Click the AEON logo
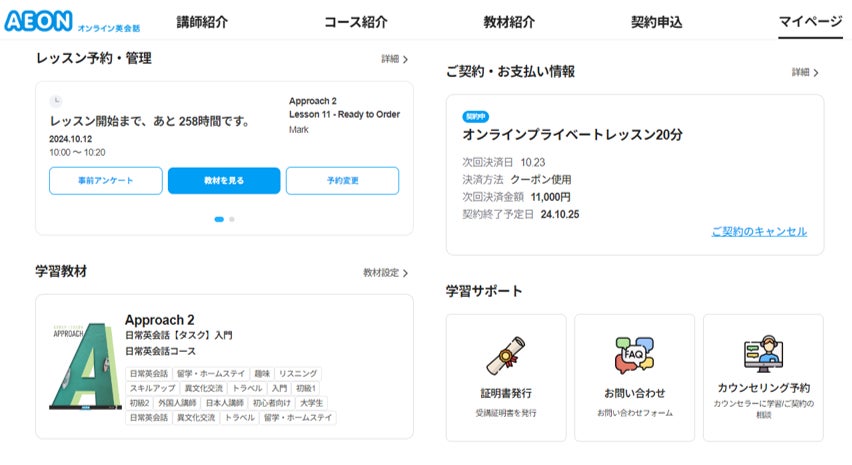Image resolution: width=852 pixels, height=465 pixels. (38, 20)
